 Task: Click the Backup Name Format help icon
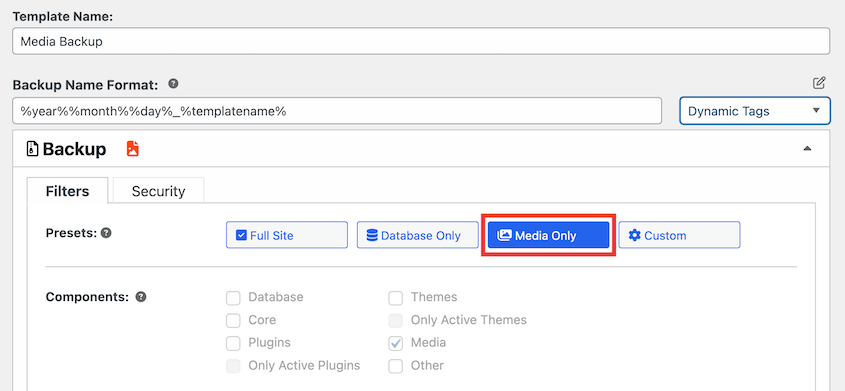(x=173, y=84)
